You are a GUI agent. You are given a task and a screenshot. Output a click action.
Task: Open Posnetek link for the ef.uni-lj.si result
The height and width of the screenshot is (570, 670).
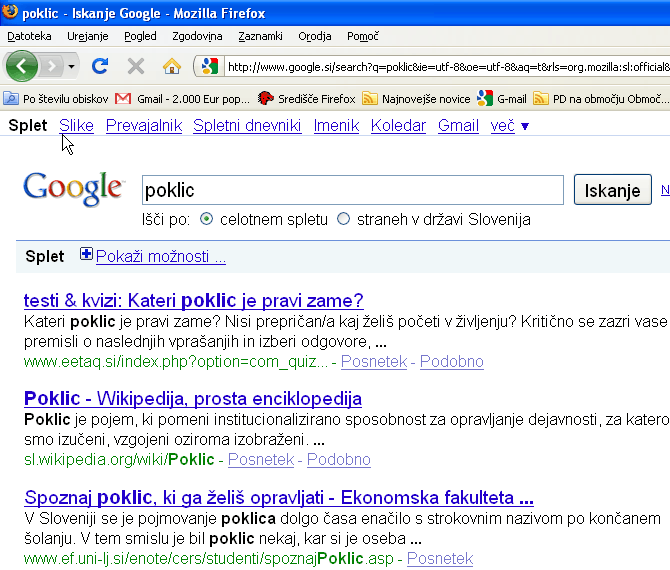pos(440,558)
